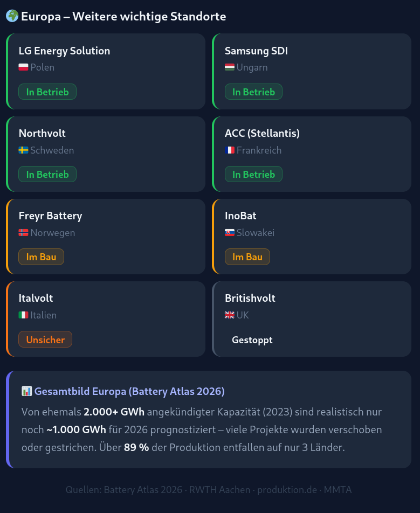Click the Slovakia flag under InoBat
Screen dimensions: 420x513
pyautogui.click(x=230, y=233)
